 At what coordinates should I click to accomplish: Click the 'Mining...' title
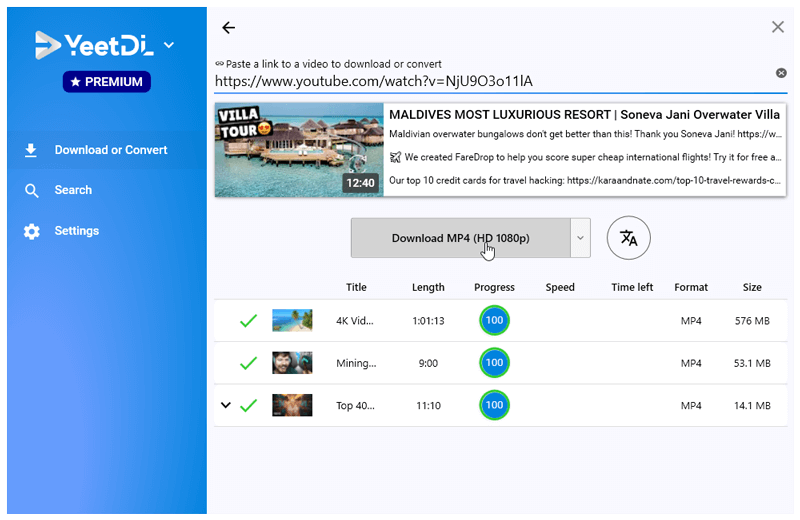(356, 363)
